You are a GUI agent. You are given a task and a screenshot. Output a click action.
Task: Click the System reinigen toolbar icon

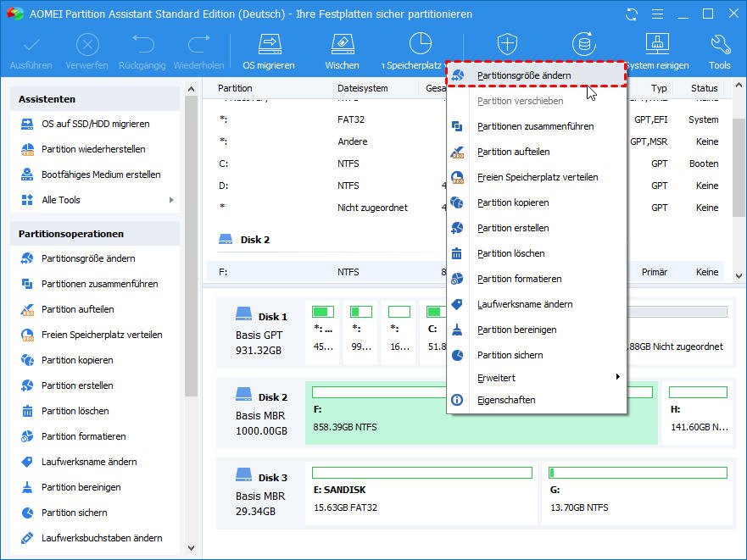click(x=657, y=44)
